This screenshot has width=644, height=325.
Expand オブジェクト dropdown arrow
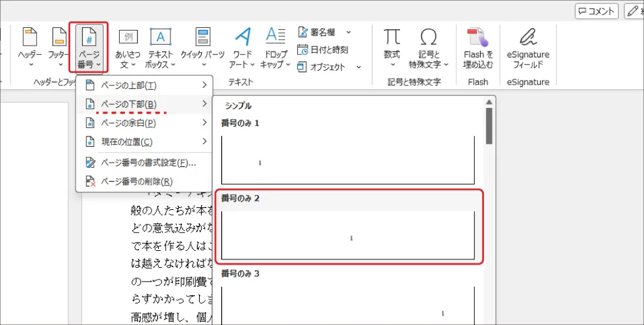(358, 67)
